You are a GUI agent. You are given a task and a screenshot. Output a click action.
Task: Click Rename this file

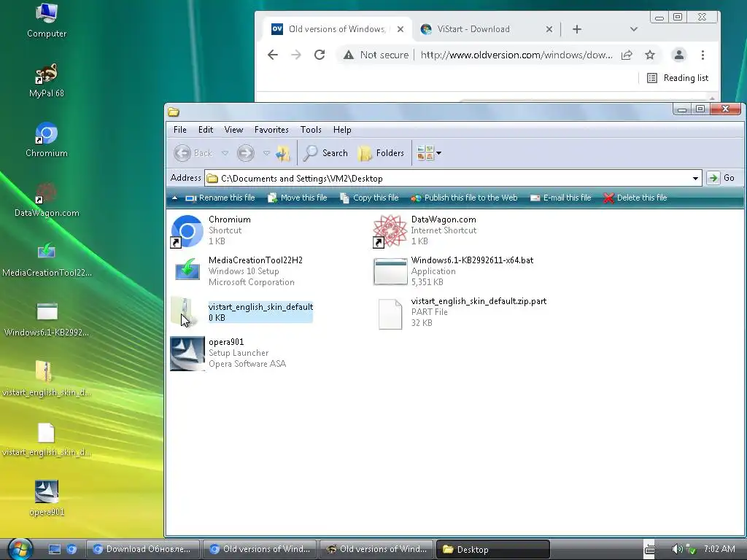[x=220, y=198]
